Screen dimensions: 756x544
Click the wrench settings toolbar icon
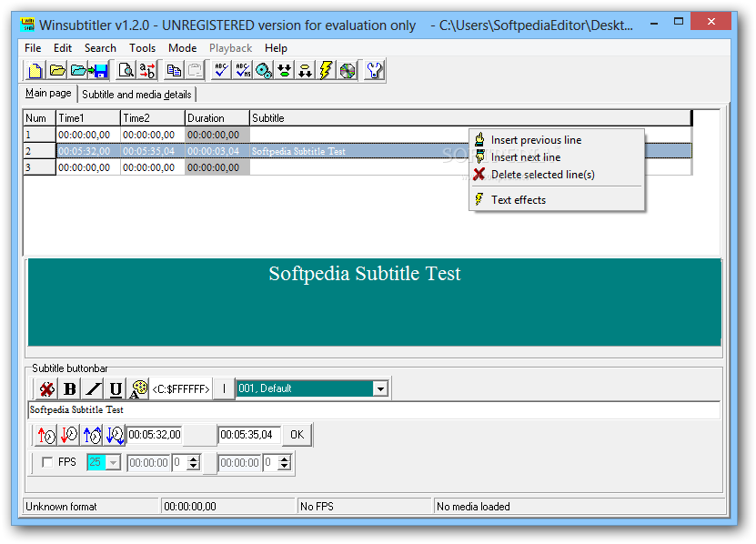coord(374,70)
